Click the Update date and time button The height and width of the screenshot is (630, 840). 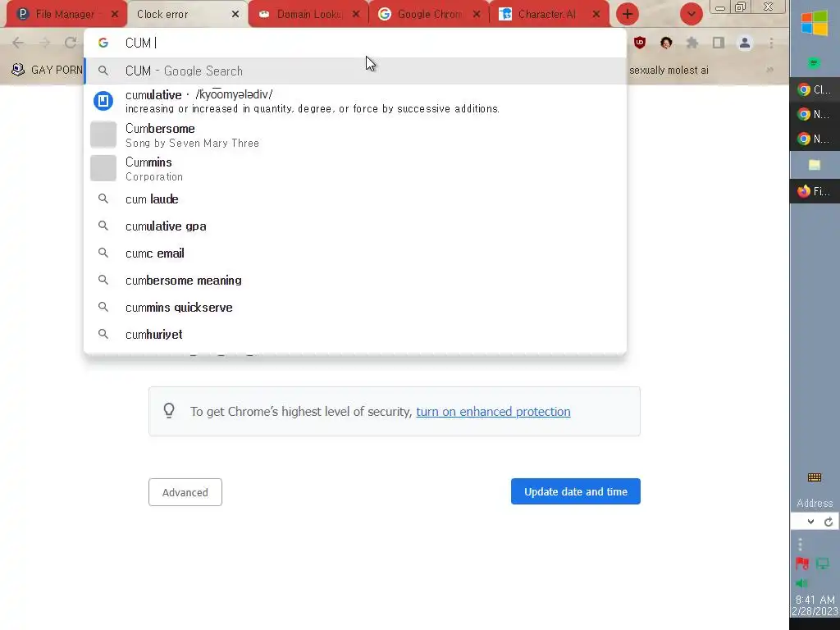point(575,491)
